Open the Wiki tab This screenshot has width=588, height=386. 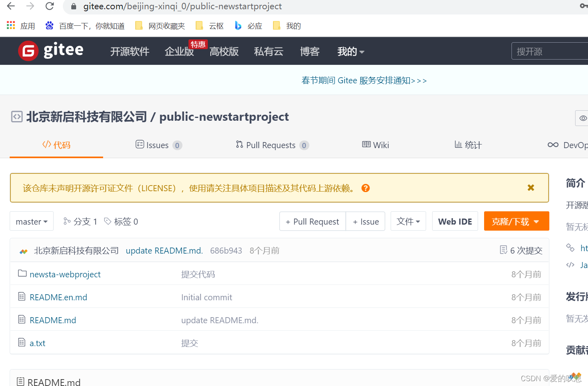coord(375,145)
